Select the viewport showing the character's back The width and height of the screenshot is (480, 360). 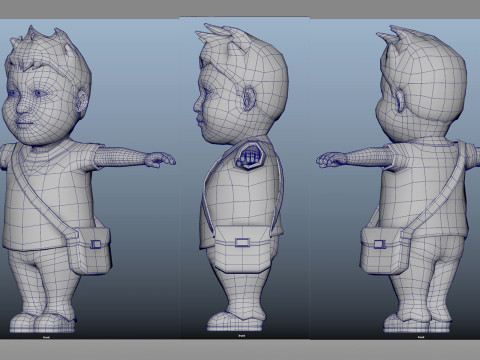click(395, 179)
